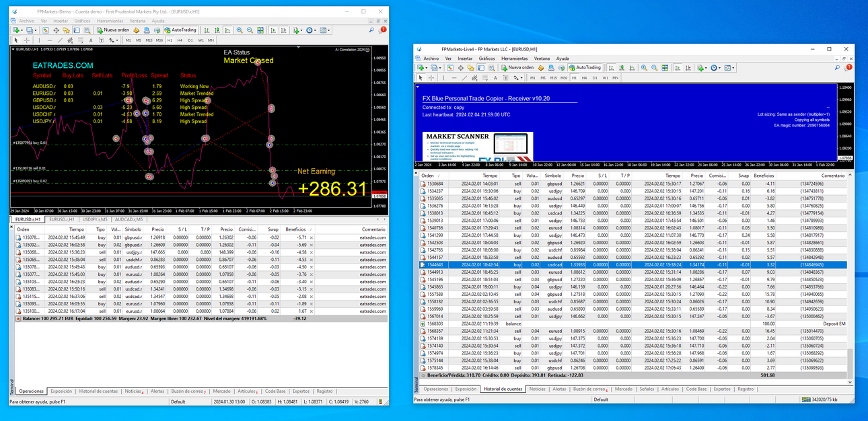Open notification bubble in FPMarkets-Demo window
Screen dimensions: 868x421
pyautogui.click(x=383, y=30)
